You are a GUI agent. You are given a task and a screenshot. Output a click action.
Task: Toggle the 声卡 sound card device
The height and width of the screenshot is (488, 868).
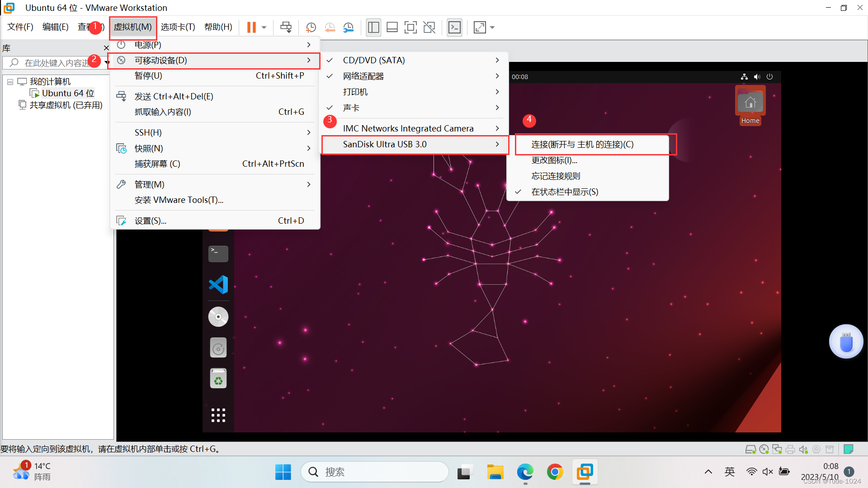pyautogui.click(x=351, y=108)
